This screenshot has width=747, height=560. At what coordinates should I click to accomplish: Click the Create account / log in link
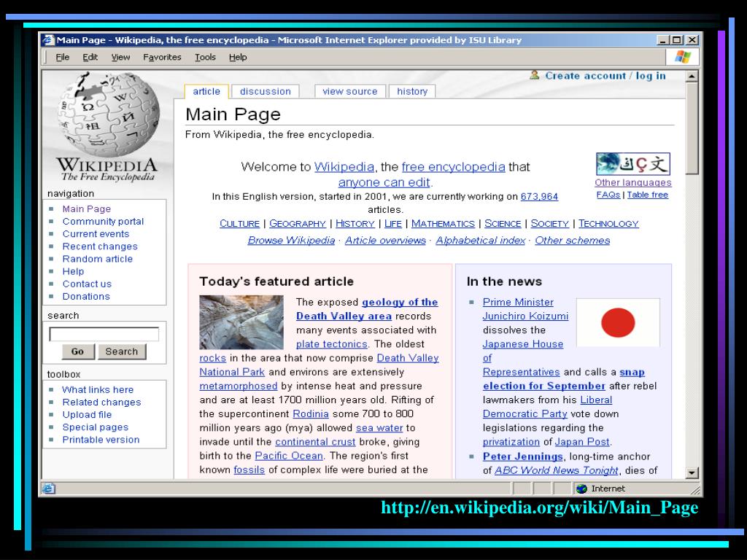605,76
